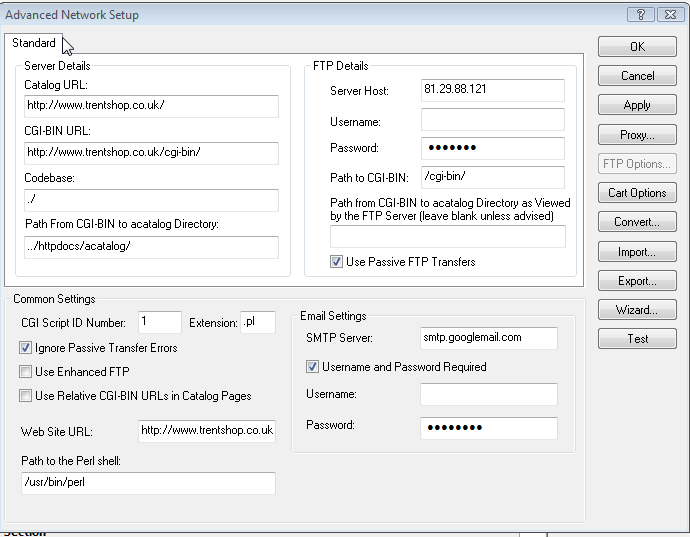Image resolution: width=690 pixels, height=537 pixels.
Task: Open Cart Options
Action: tap(637, 193)
